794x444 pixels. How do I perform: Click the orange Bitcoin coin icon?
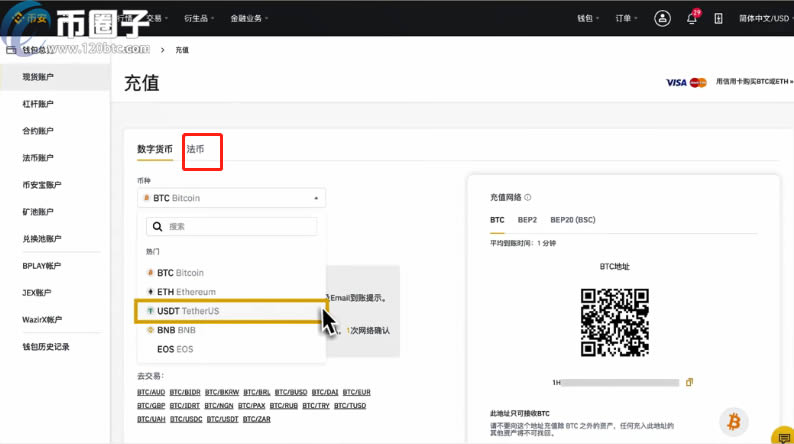[x=735, y=420]
